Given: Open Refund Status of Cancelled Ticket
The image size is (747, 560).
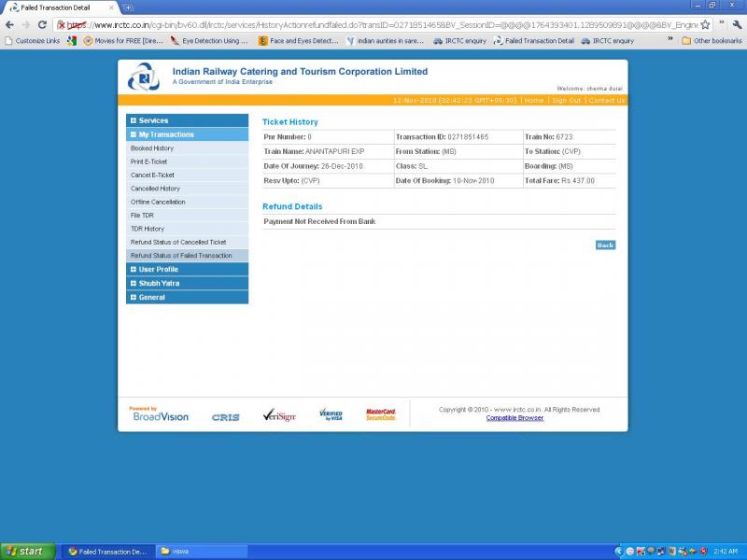Looking at the screenshot, I should click(x=178, y=242).
